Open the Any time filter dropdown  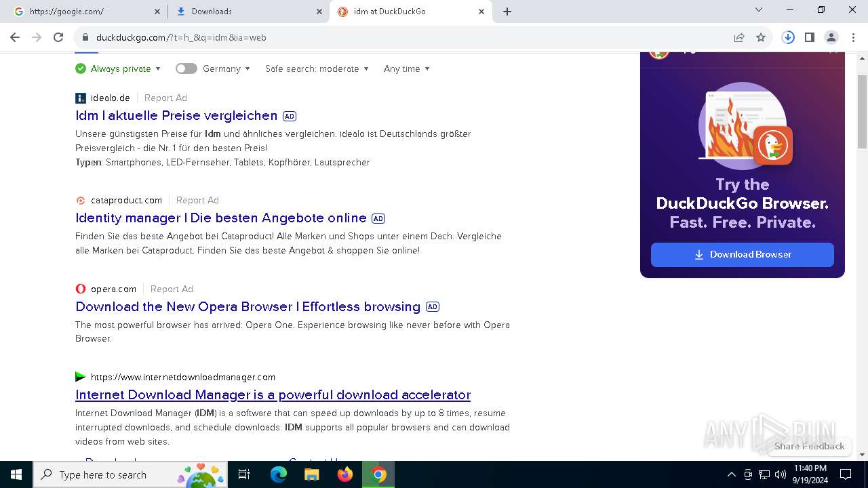pos(406,68)
